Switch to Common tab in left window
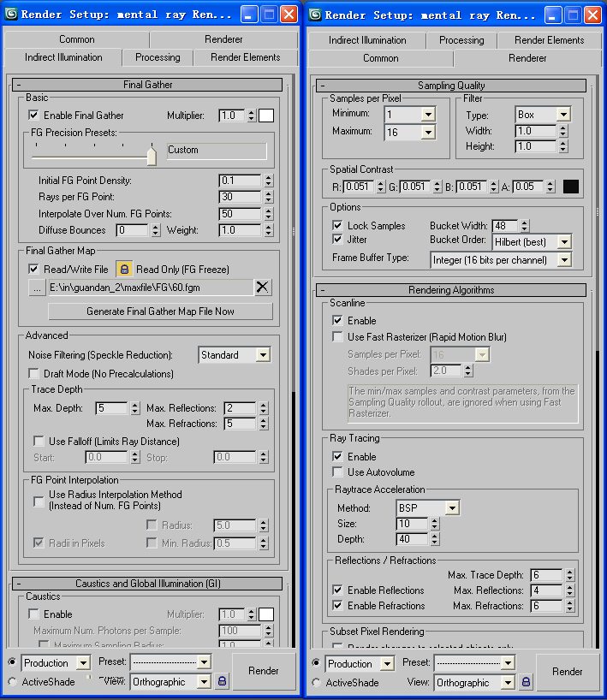This screenshot has width=607, height=700. (77, 39)
